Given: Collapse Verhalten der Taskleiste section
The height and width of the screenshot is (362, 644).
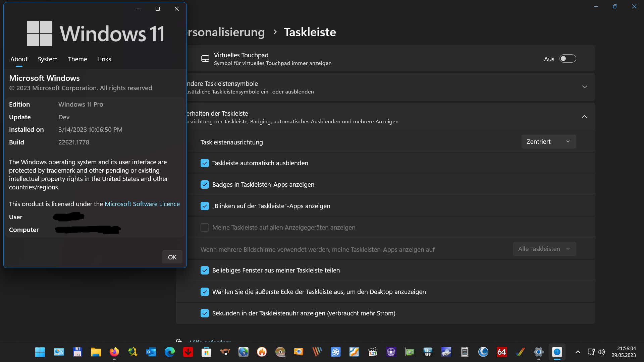Looking at the screenshot, I should pos(584,117).
